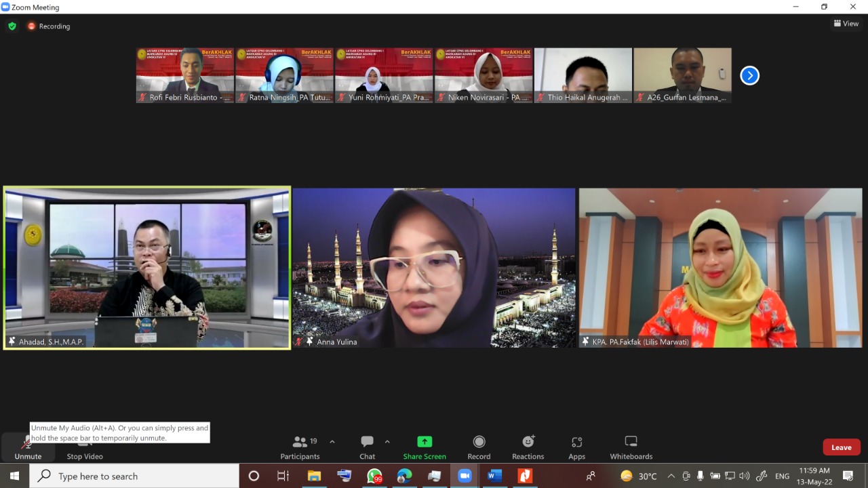Start Share Screen
Image resolution: width=868 pixels, height=488 pixels.
coord(425,447)
